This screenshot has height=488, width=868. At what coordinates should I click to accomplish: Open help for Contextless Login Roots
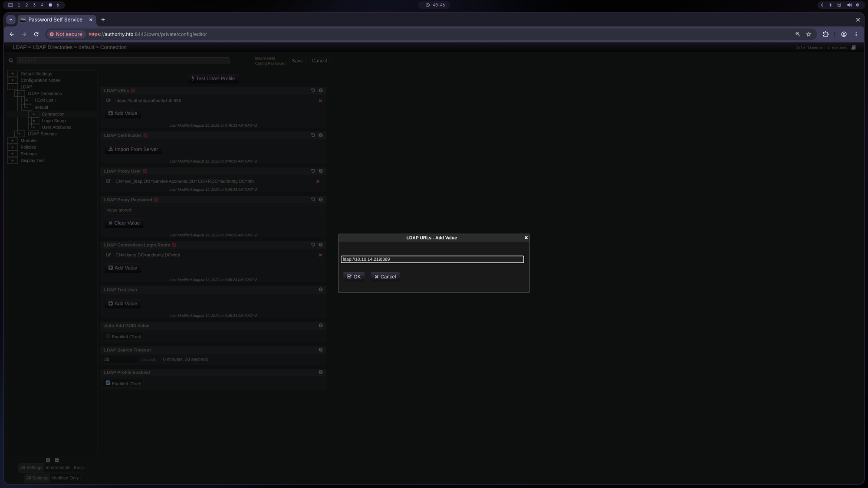coord(321,245)
